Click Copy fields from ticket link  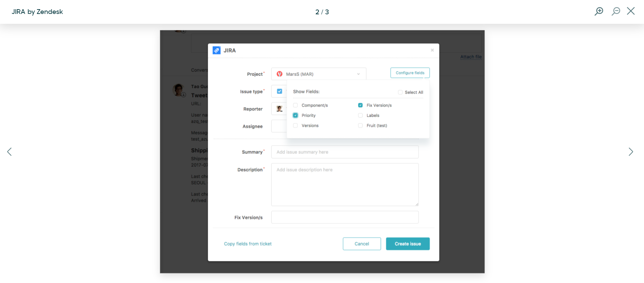[x=248, y=244]
